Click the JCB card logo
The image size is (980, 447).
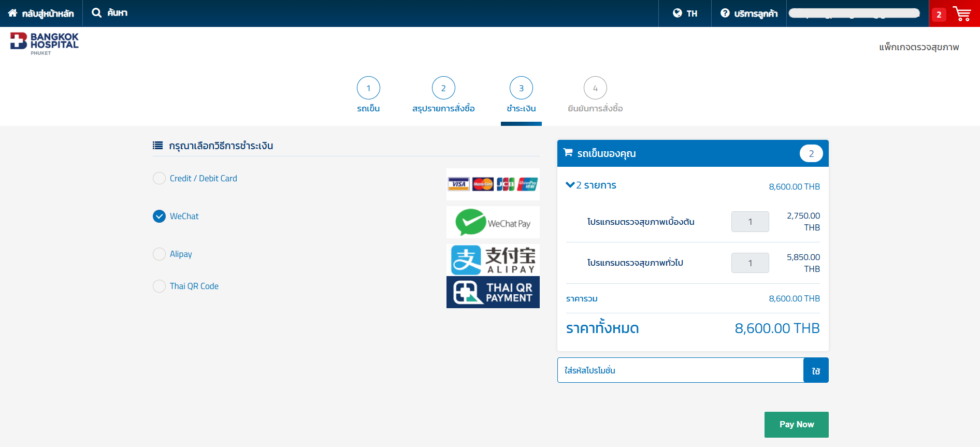click(x=506, y=184)
